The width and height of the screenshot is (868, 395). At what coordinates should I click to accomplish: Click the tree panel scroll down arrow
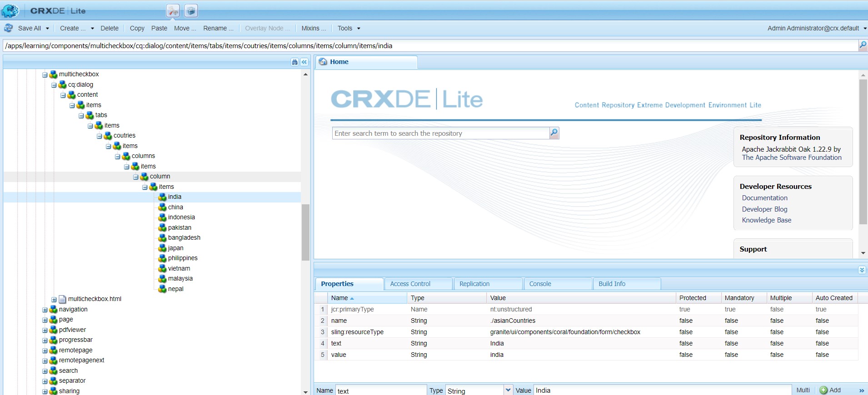coord(305,391)
